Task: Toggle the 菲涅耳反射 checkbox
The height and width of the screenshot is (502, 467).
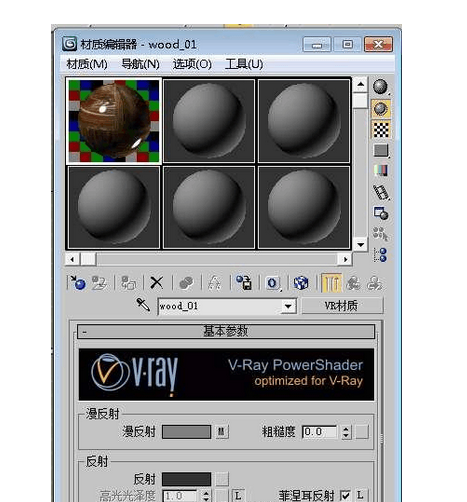Action: [345, 495]
